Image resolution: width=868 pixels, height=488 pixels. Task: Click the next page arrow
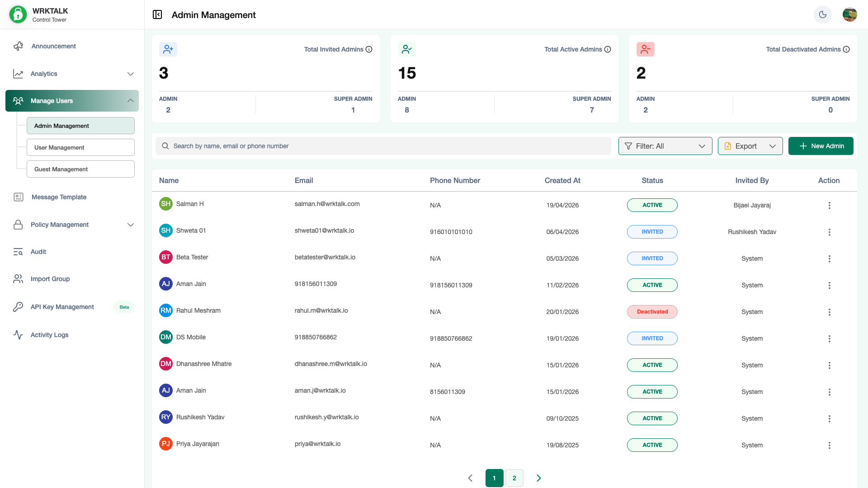tap(538, 478)
